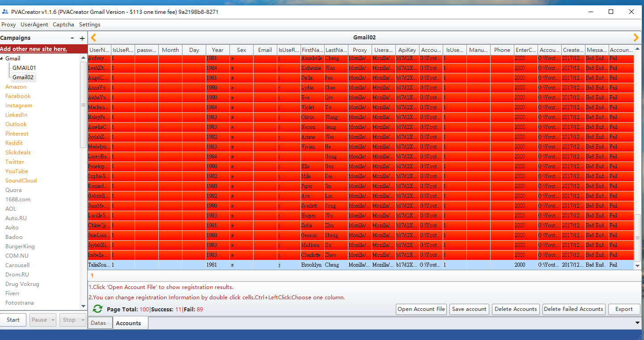Viewport: 644px width, 340px height.
Task: Click the orange right arrow near Gmail02
Action: 636,38
